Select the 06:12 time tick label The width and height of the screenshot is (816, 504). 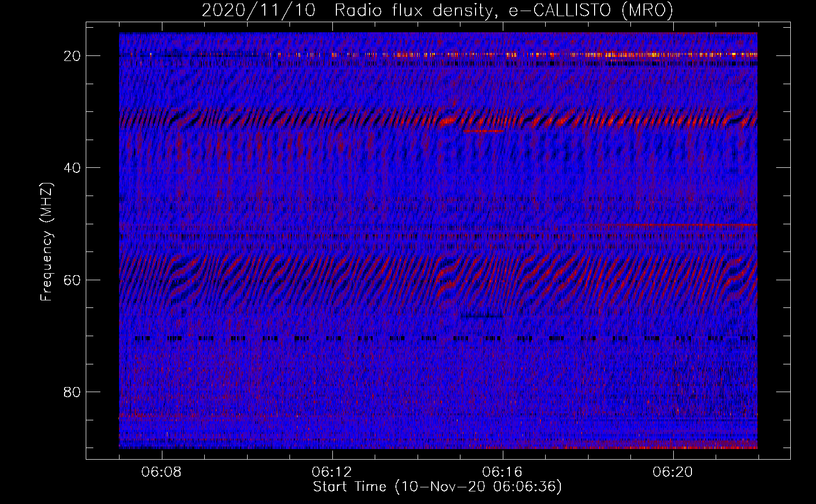coord(332,472)
